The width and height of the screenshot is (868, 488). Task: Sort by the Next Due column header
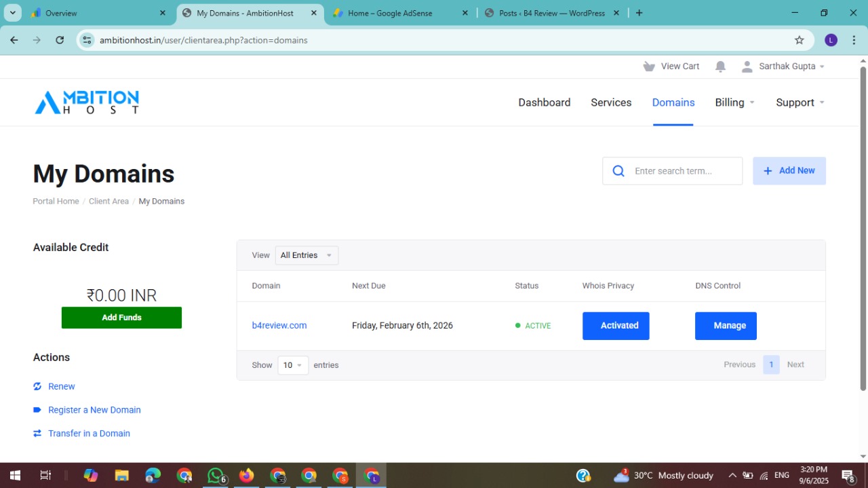coord(369,286)
